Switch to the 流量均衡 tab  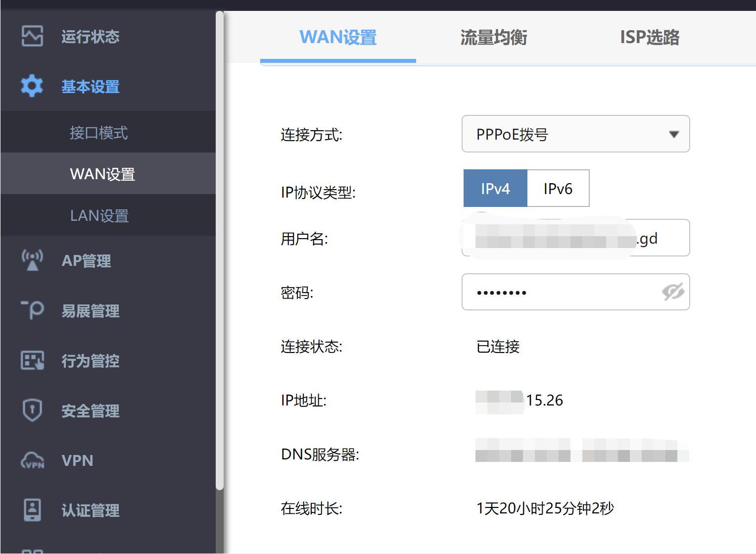[x=494, y=37]
